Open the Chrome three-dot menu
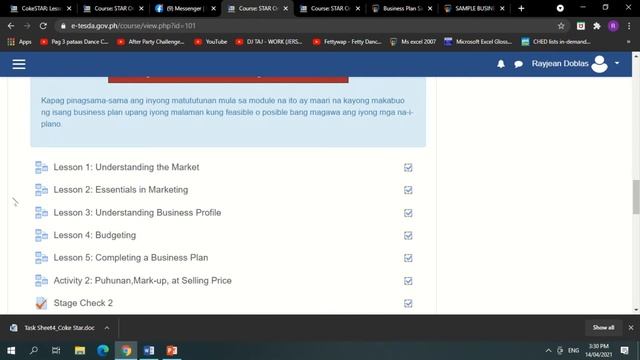 [x=629, y=26]
